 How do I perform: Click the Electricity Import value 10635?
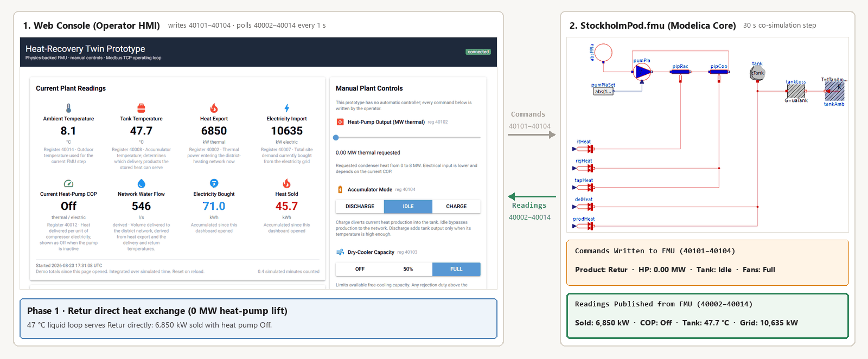286,131
